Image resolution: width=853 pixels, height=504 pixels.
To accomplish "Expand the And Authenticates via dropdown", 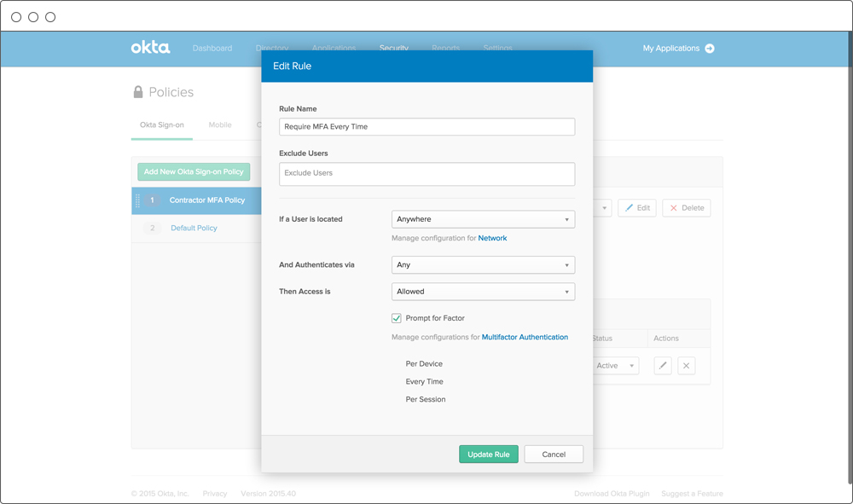I will click(483, 265).
